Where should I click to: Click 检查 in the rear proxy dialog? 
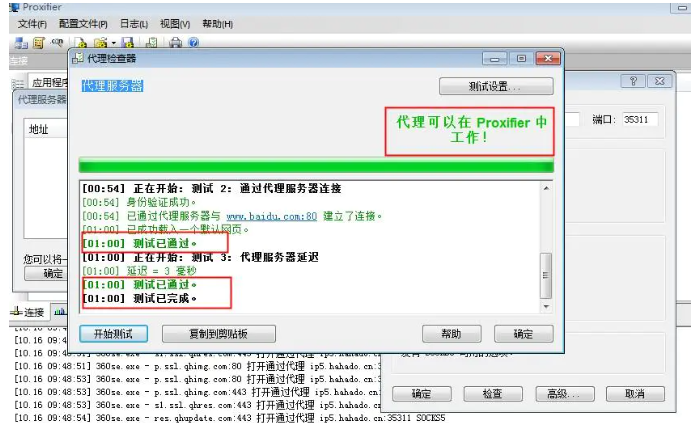(x=493, y=394)
